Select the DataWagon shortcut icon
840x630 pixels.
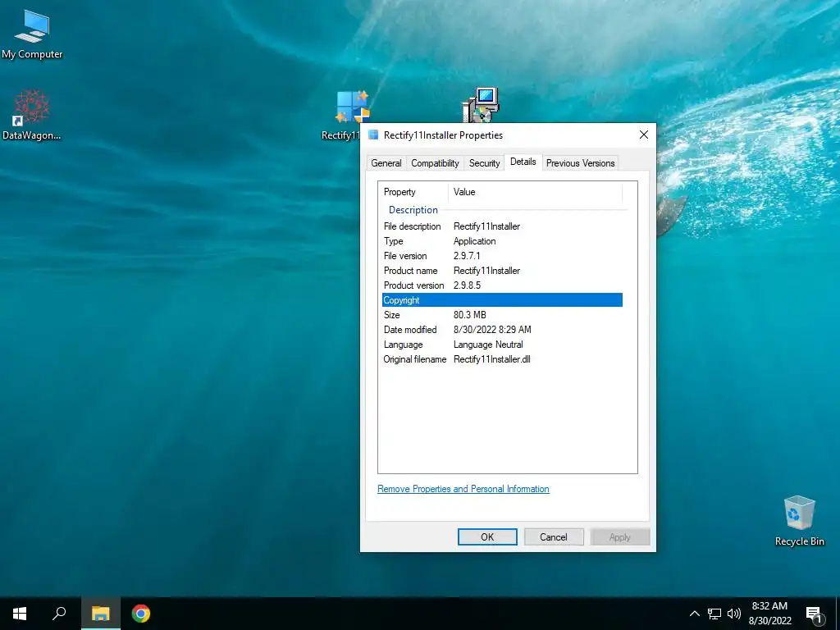click(32, 115)
